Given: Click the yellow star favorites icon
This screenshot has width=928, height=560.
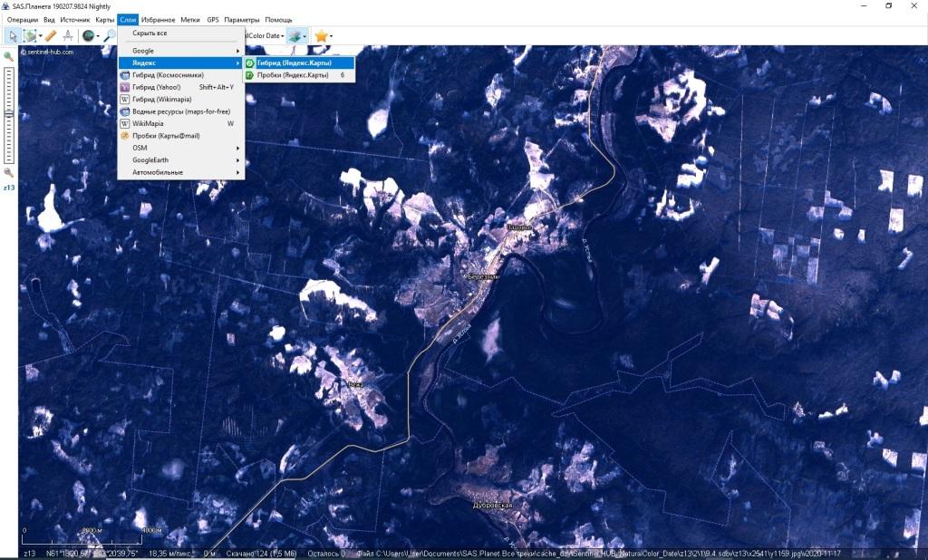Looking at the screenshot, I should pos(321,35).
